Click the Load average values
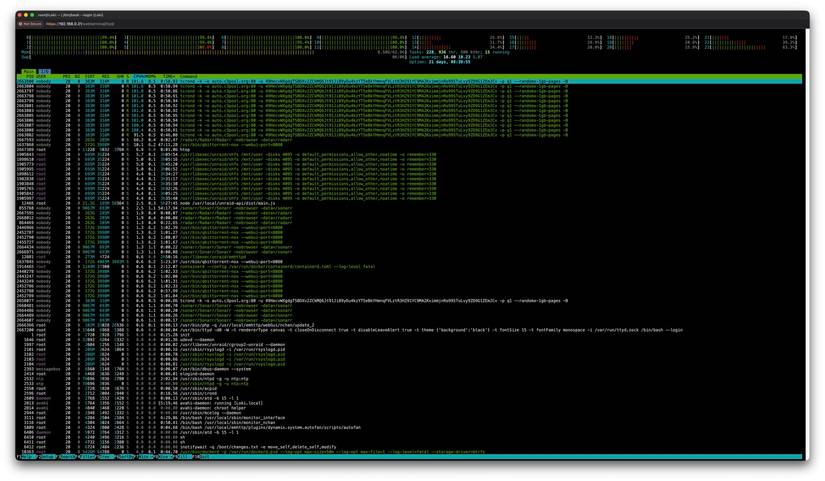 [463, 57]
